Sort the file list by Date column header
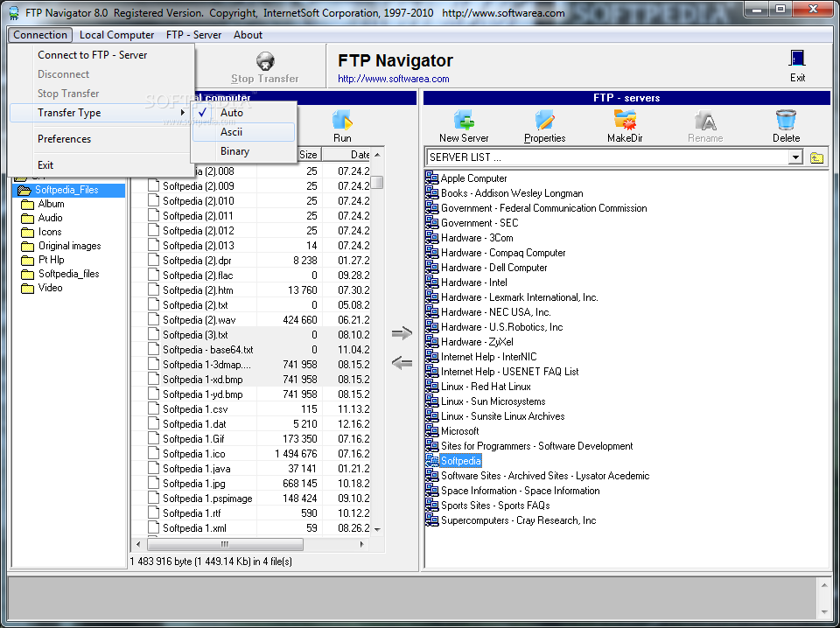Viewport: 840px width, 628px height. point(346,155)
